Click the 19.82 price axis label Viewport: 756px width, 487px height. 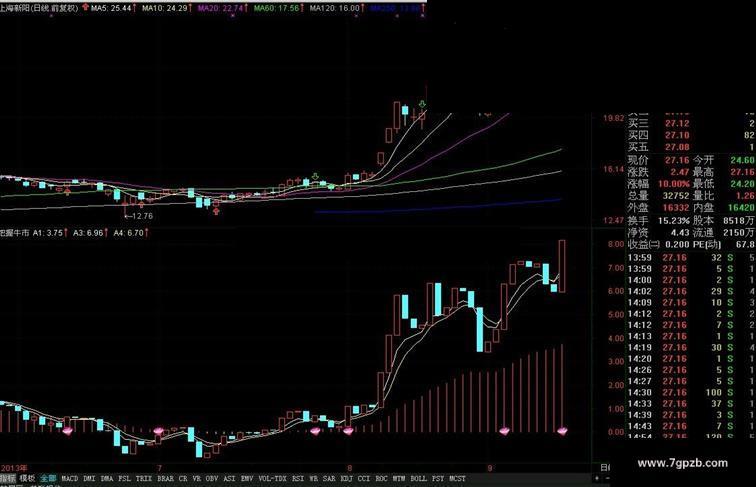coord(613,118)
